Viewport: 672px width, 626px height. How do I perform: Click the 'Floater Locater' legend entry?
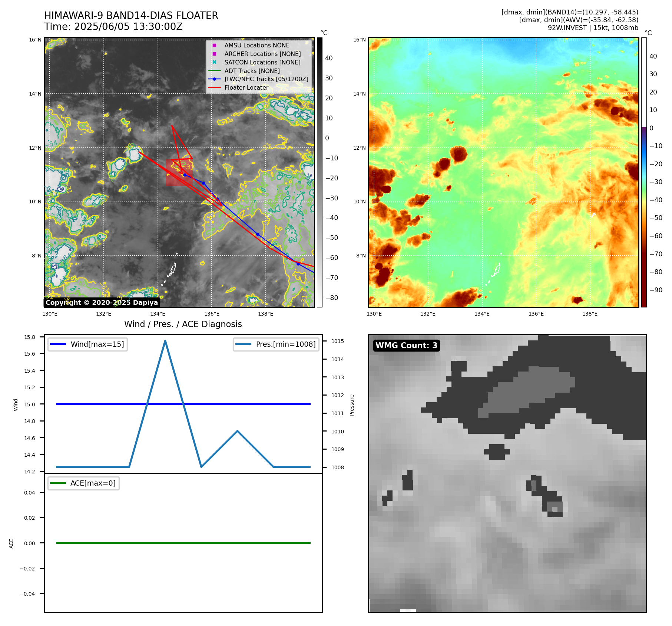pyautogui.click(x=246, y=87)
